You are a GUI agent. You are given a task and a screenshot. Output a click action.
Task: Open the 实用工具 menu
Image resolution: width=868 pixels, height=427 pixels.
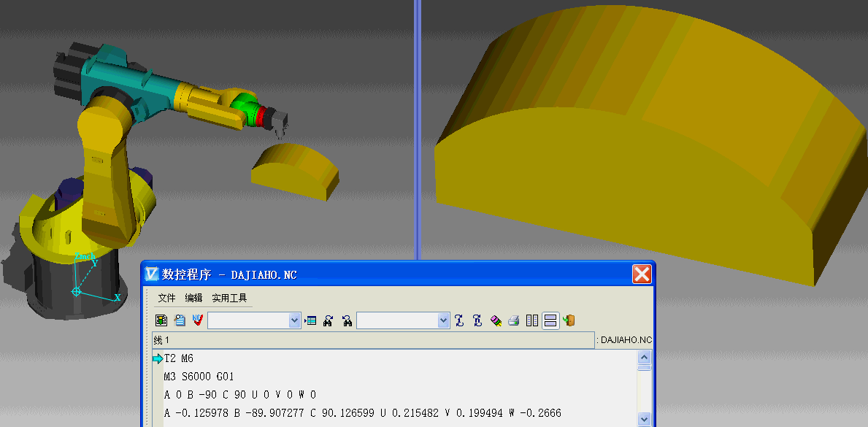[x=229, y=298]
